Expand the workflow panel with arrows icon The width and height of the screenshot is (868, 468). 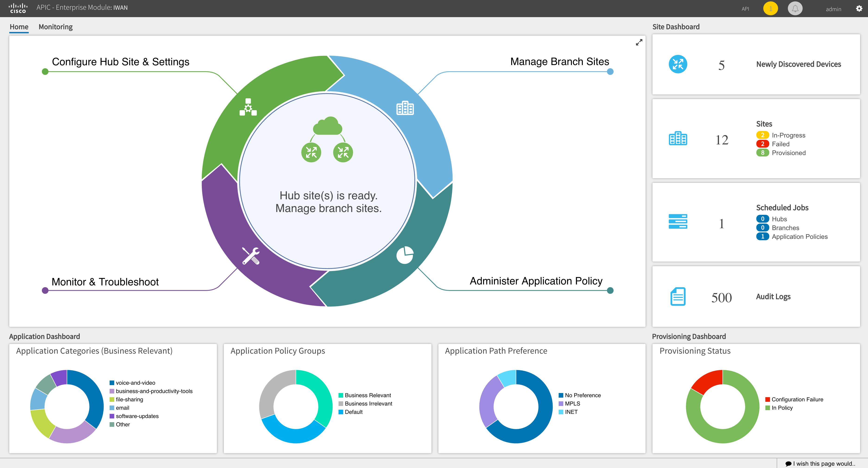pyautogui.click(x=639, y=42)
